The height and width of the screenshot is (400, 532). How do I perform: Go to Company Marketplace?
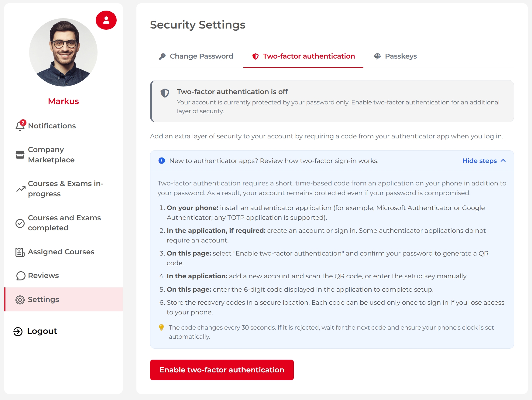(x=63, y=155)
